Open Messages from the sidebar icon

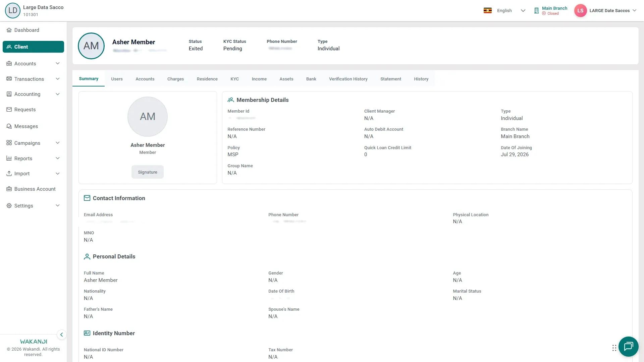9,126
